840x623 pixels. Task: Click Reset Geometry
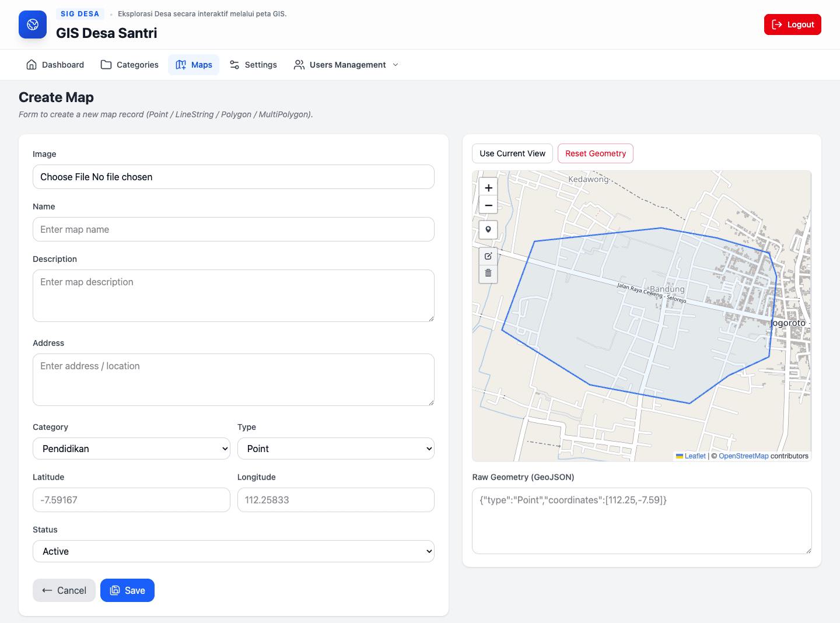595,153
